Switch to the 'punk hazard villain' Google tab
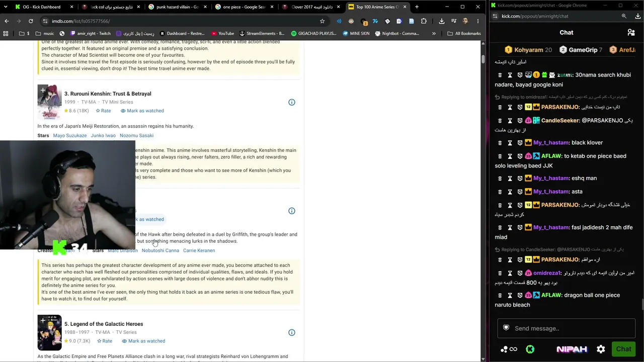The image size is (644, 362). coord(178,7)
